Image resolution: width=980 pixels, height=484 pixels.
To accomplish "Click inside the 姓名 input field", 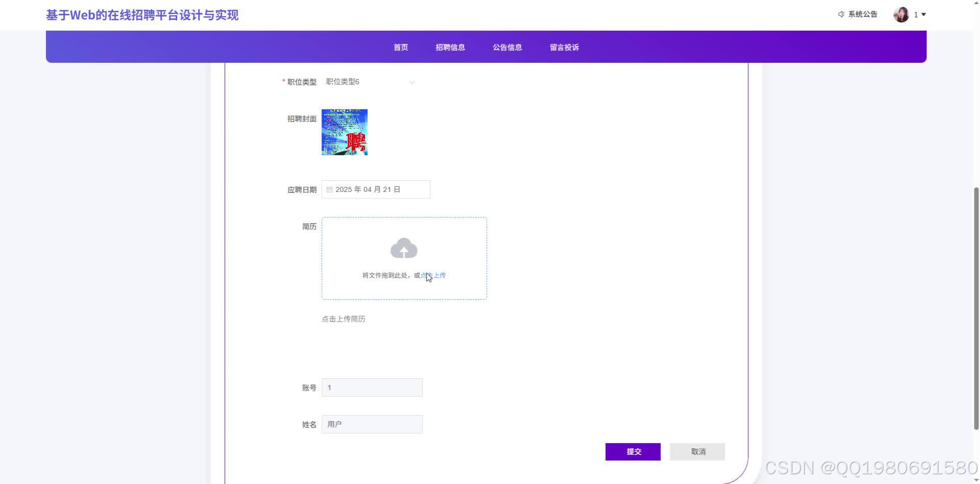I will point(372,424).
